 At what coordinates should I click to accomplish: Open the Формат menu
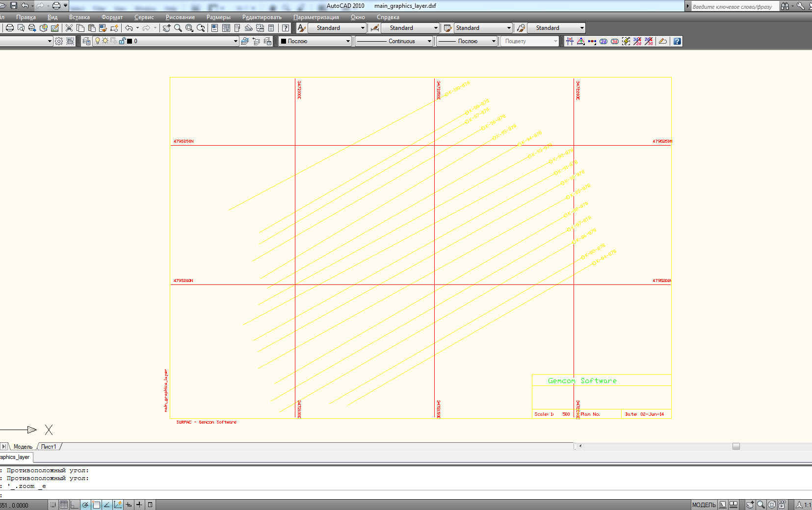(112, 17)
